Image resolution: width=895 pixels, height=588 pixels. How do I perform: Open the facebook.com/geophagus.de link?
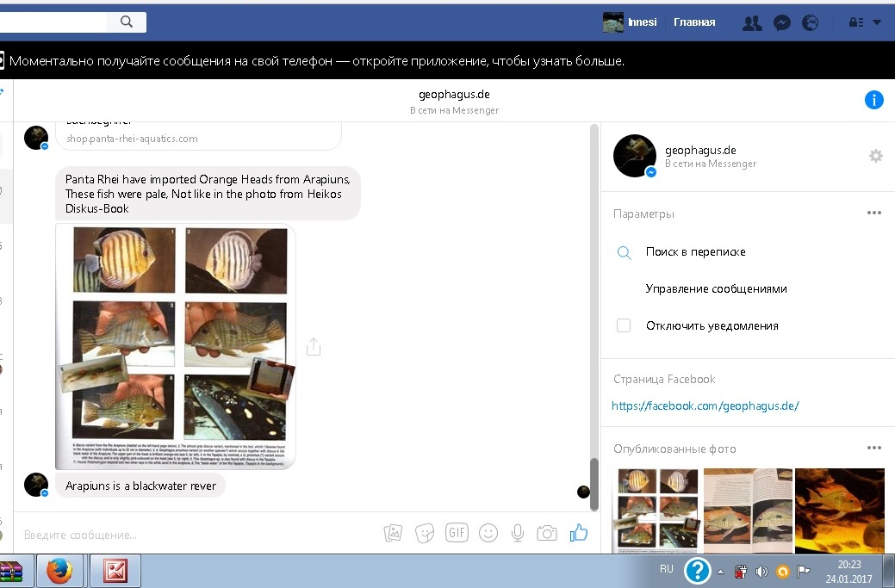coord(705,406)
